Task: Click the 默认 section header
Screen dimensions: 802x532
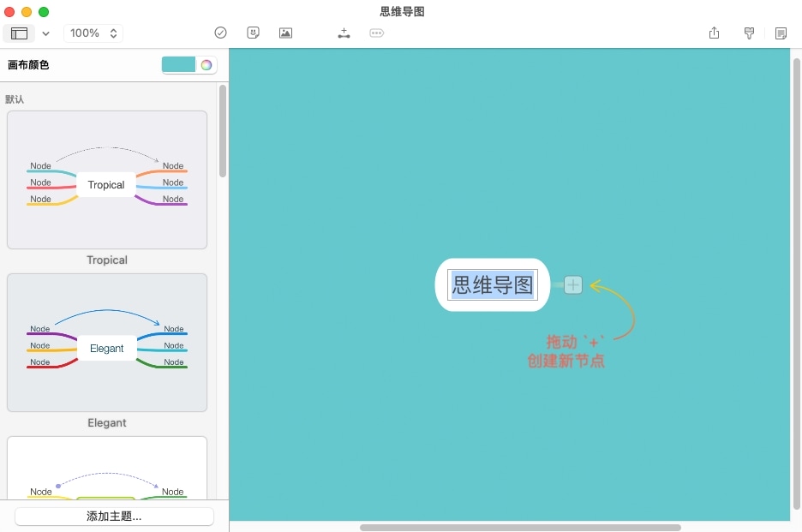Action: (15, 99)
